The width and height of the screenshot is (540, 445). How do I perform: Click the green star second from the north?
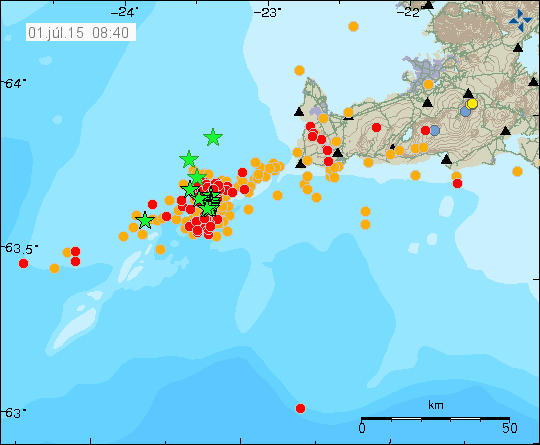[189, 159]
